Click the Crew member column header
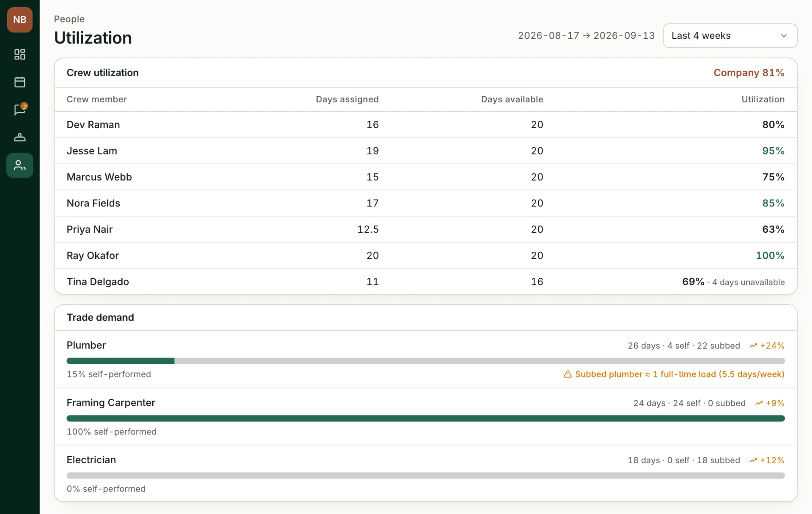Image resolution: width=812 pixels, height=514 pixels. [97, 99]
